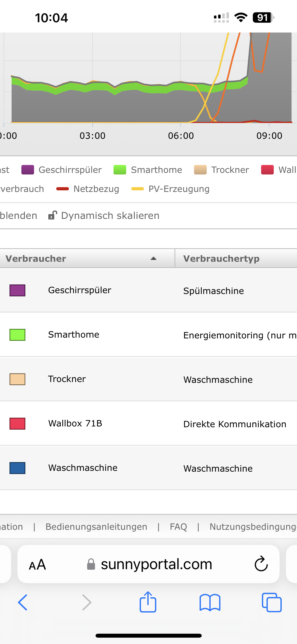Open Safari bookmarks book icon
The width and height of the screenshot is (297, 644).
coord(210,602)
